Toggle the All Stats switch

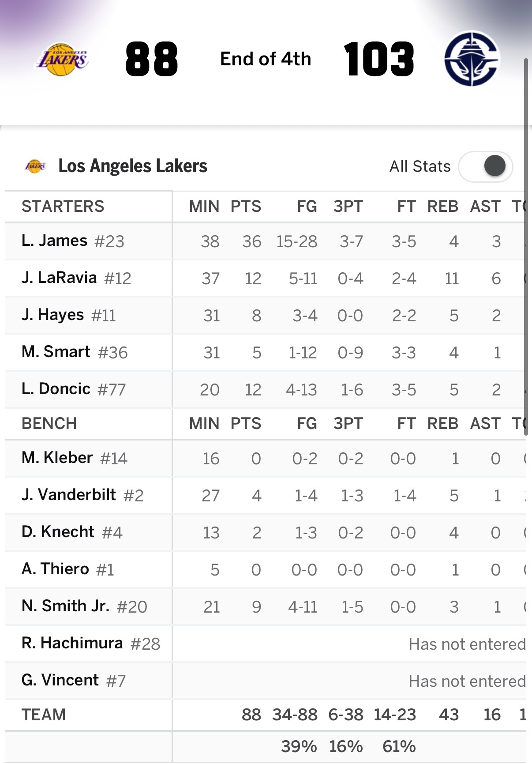(x=486, y=166)
